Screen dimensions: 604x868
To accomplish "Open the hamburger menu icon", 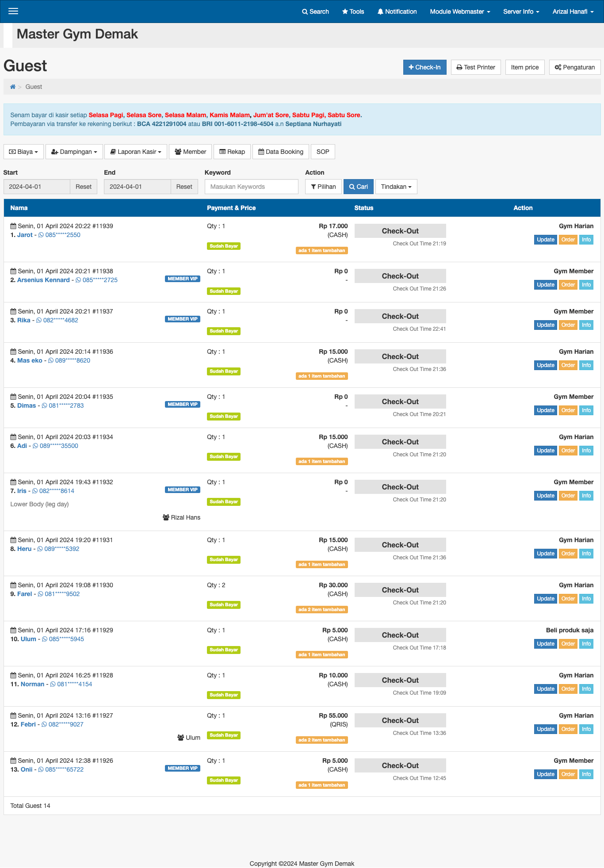I will 13,11.
